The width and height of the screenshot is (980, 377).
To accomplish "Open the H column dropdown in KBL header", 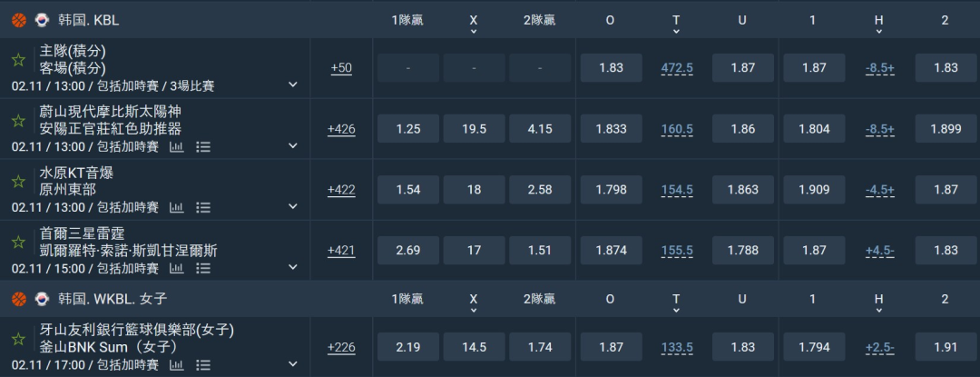I will [x=878, y=31].
